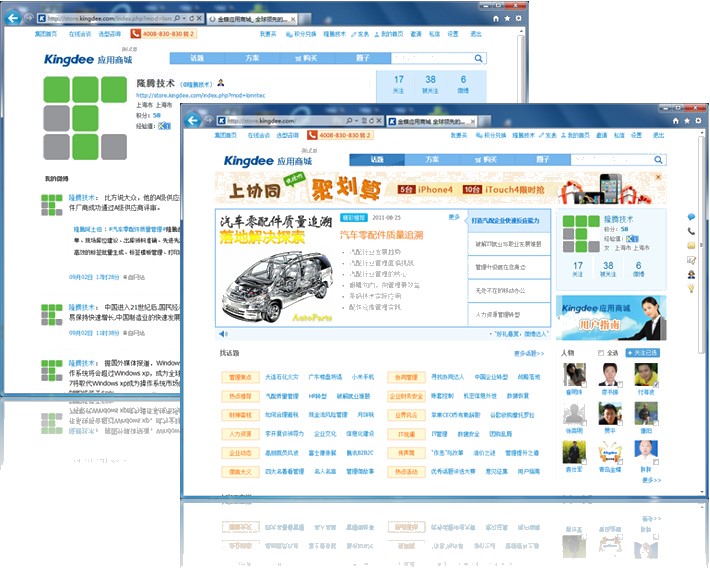The image size is (710, 584).
Task: Click 人力资源管理转型 slide item
Action: [x=509, y=314]
